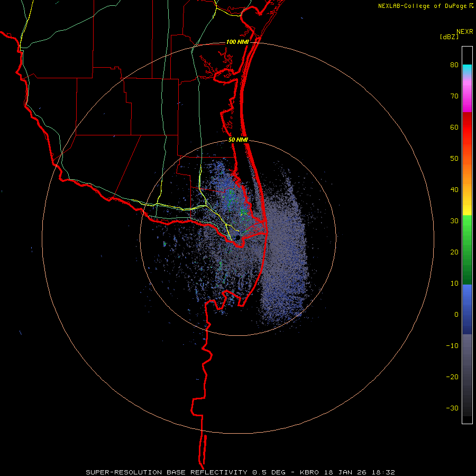Click the 50 value on the dBZ scale
The image size is (476, 476).
(454, 159)
